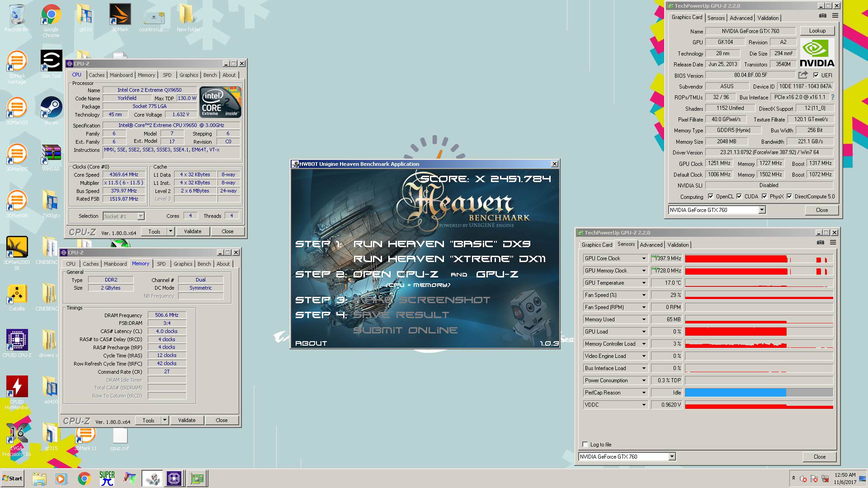Image resolution: width=868 pixels, height=488 pixels.
Task: Open the GPU selector dropdown in the GPU-Z Sensors window
Action: pyautogui.click(x=672, y=457)
